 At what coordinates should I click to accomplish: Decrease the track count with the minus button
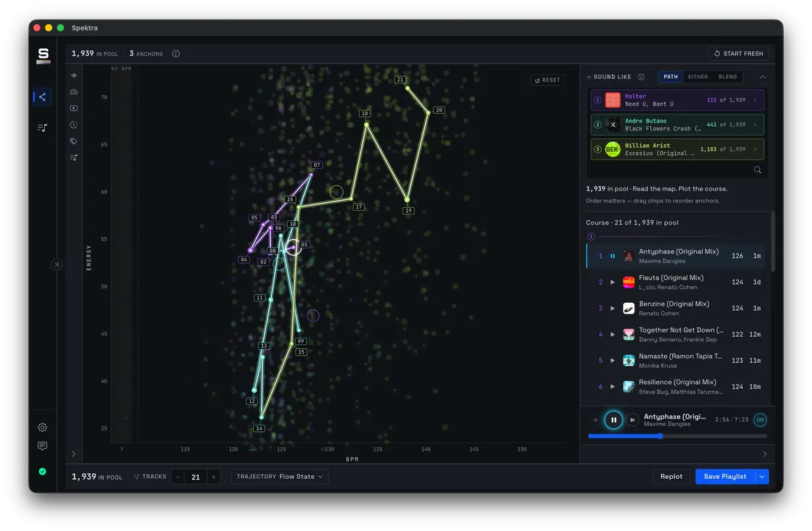click(178, 477)
